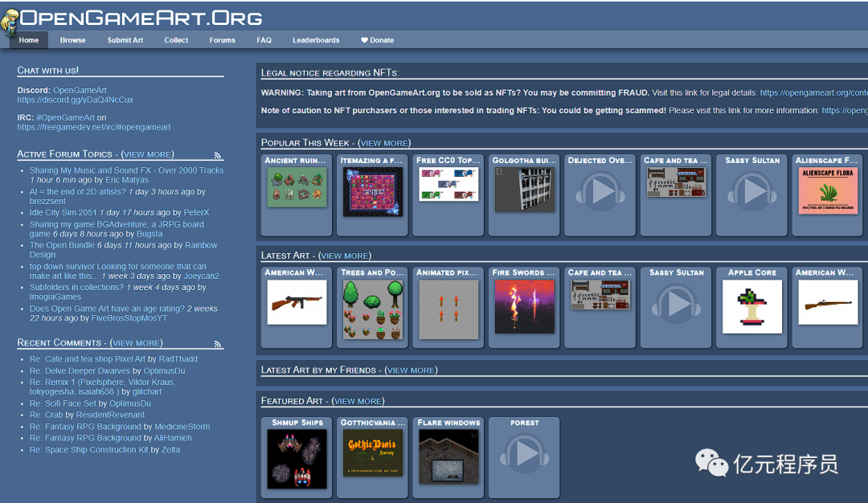Open the age rating forum topic

click(107, 309)
